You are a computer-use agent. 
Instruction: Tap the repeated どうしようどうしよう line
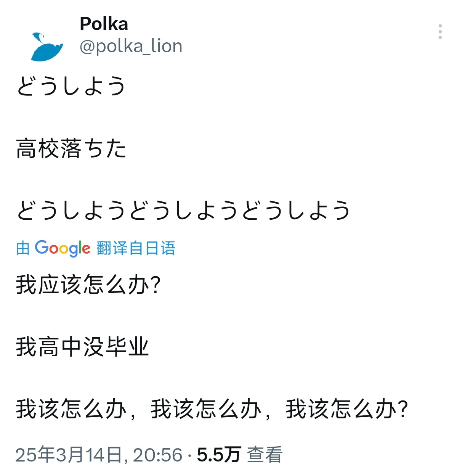(183, 211)
